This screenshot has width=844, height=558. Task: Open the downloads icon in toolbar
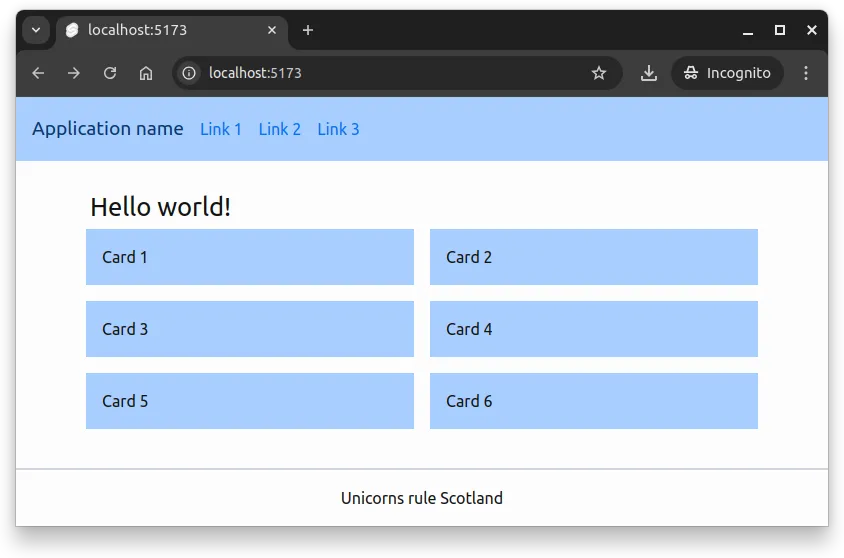click(649, 73)
